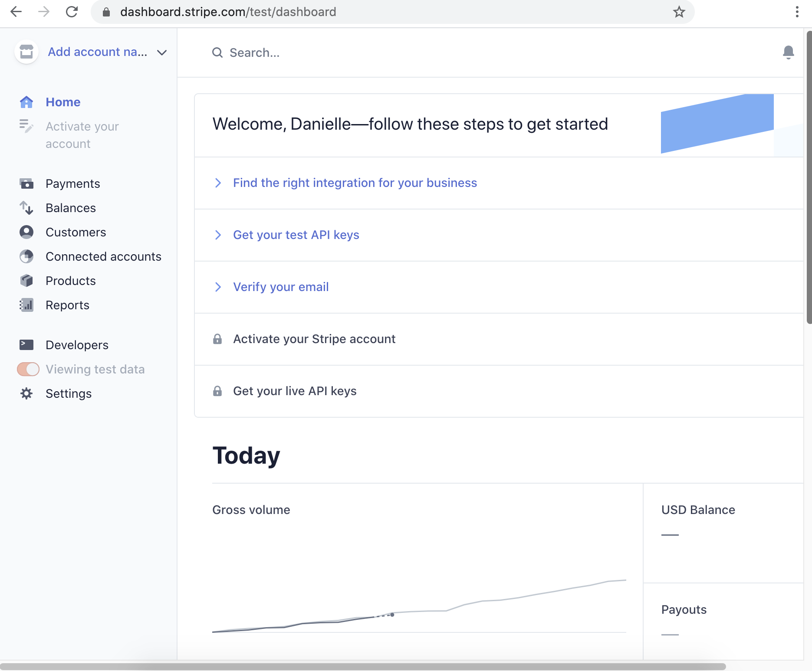Viewport: 812px width, 671px height.
Task: Reload the page with the refresh icon
Action: (x=72, y=12)
